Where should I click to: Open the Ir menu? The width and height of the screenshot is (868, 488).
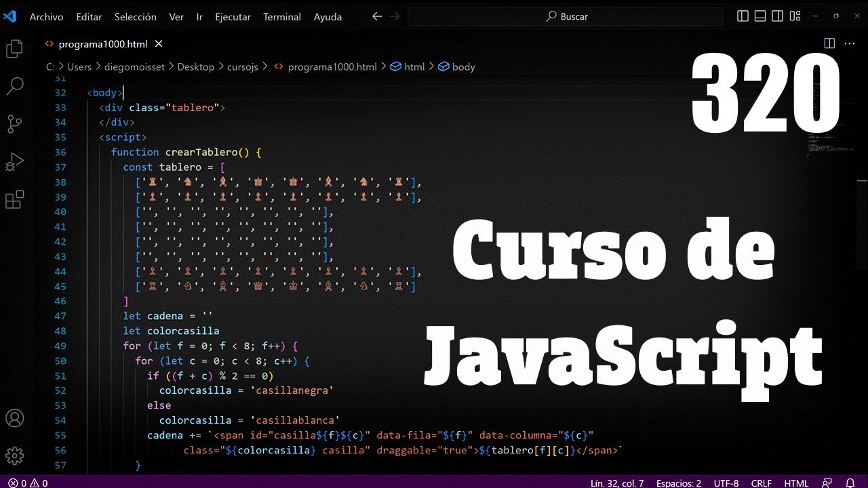pos(199,17)
